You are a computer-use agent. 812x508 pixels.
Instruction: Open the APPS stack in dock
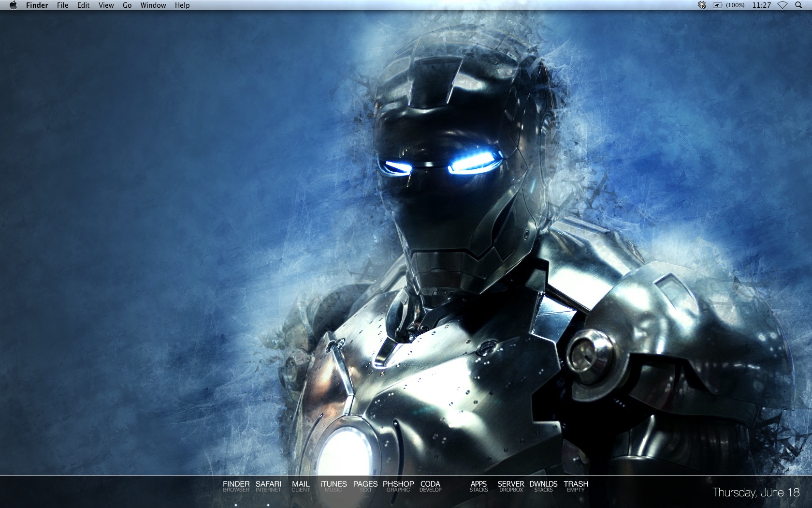(x=478, y=486)
